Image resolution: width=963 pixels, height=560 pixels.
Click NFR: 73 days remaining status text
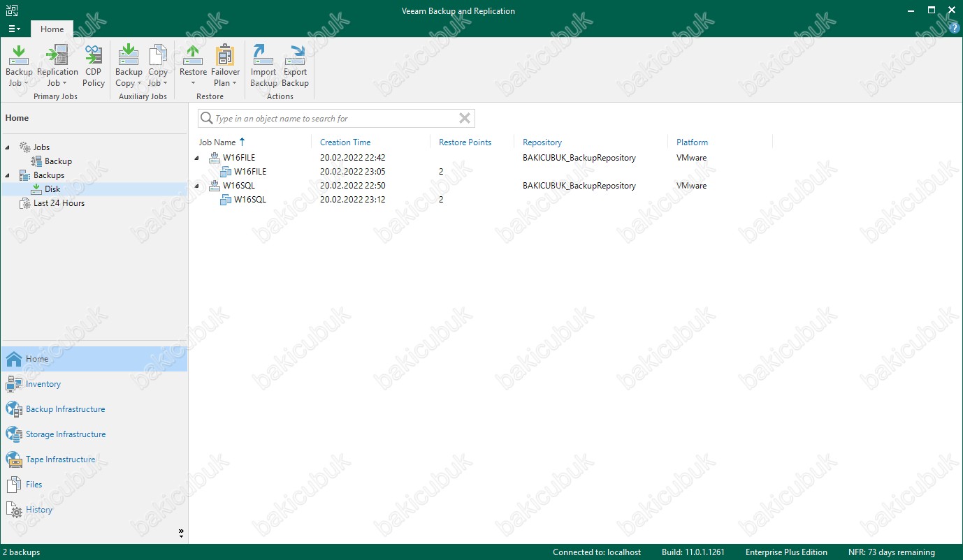(892, 552)
